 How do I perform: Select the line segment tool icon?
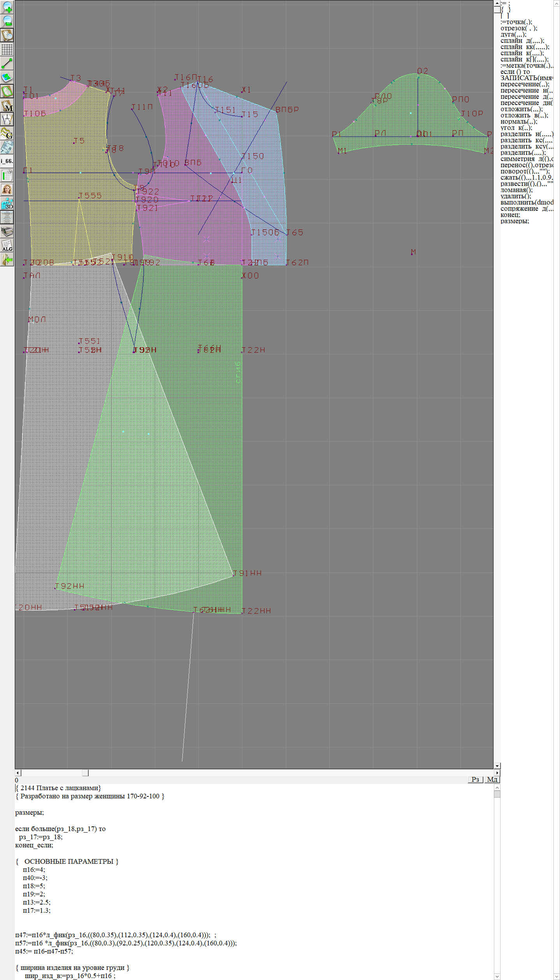7,63
